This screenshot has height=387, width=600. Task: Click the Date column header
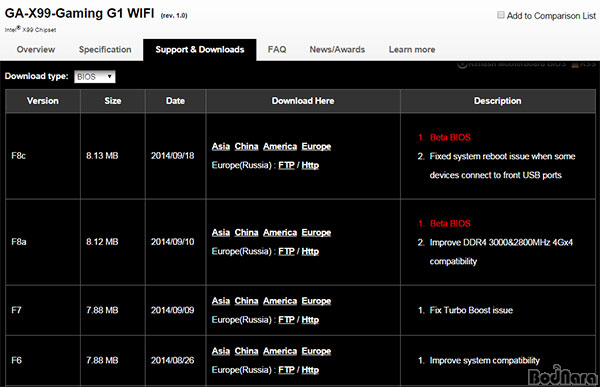(175, 101)
